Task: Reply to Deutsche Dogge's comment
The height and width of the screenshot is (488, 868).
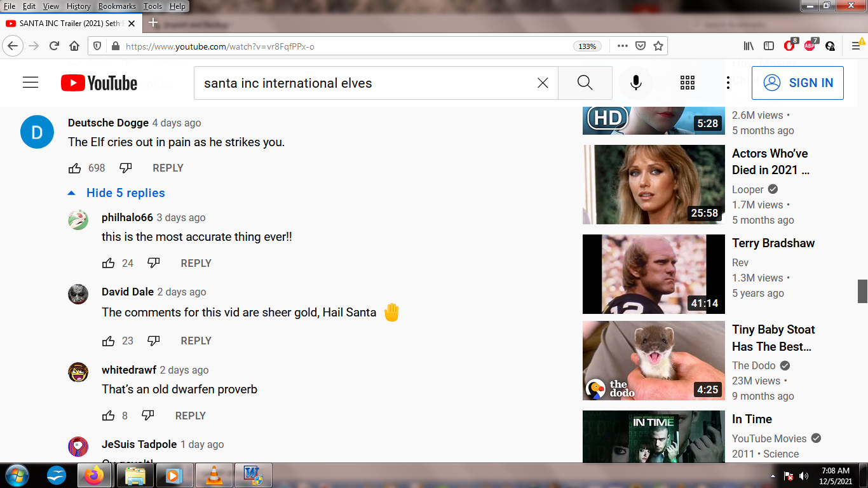Action: (x=168, y=168)
